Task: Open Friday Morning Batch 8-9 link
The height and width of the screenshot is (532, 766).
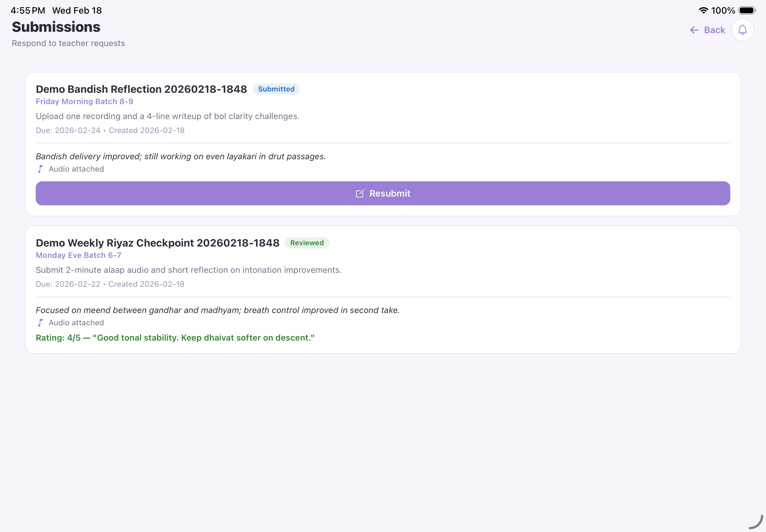Action: [84, 101]
